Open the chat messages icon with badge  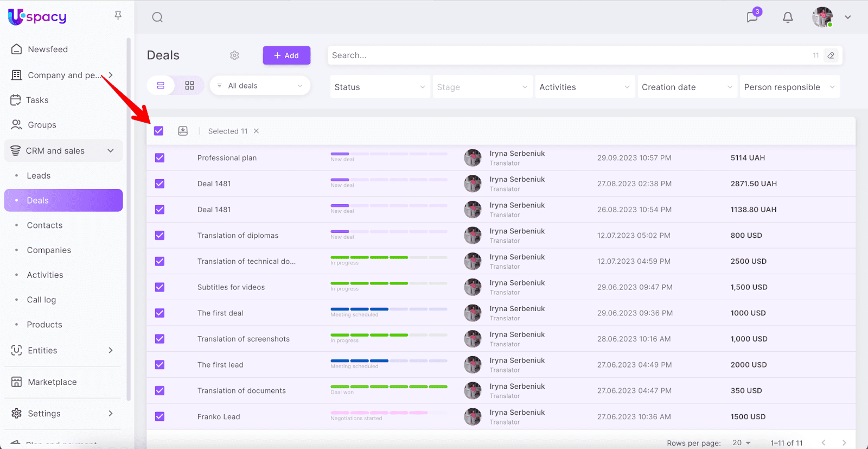pos(752,17)
